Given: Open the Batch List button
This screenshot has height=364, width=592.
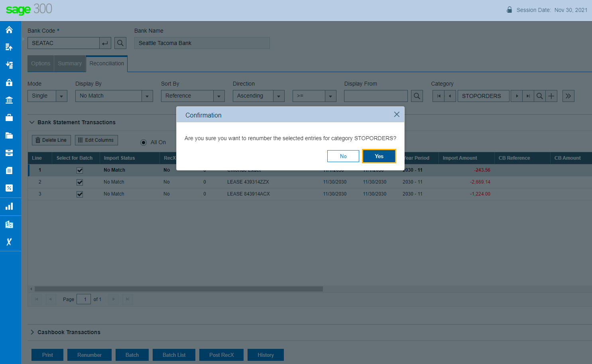Looking at the screenshot, I should (174, 355).
